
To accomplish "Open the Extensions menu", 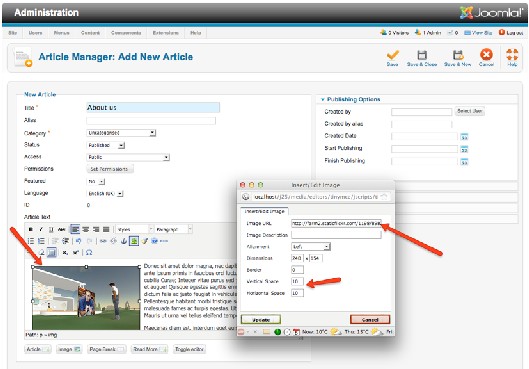I will click(x=166, y=33).
